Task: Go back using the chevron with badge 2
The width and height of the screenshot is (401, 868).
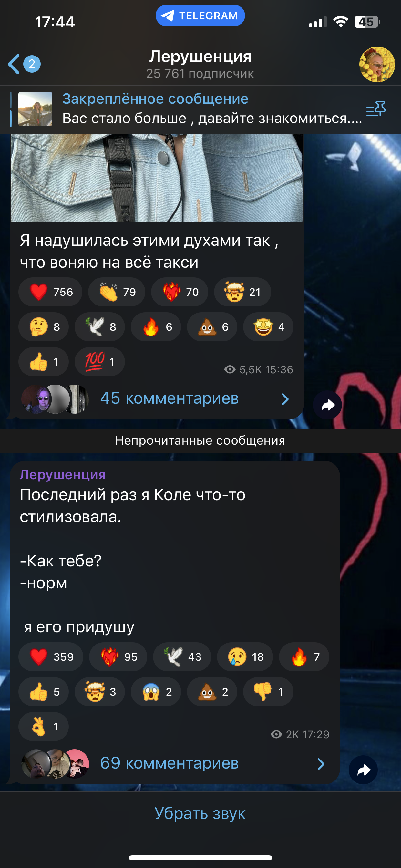Action: click(24, 64)
